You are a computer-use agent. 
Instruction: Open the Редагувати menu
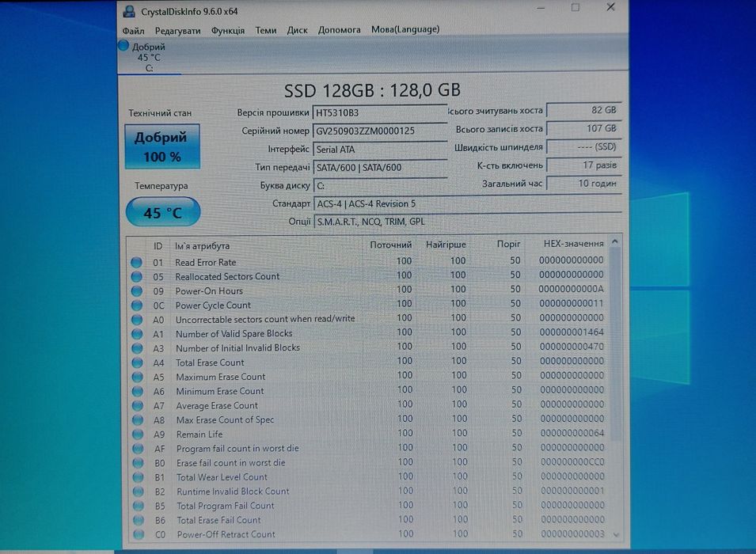pyautogui.click(x=177, y=30)
